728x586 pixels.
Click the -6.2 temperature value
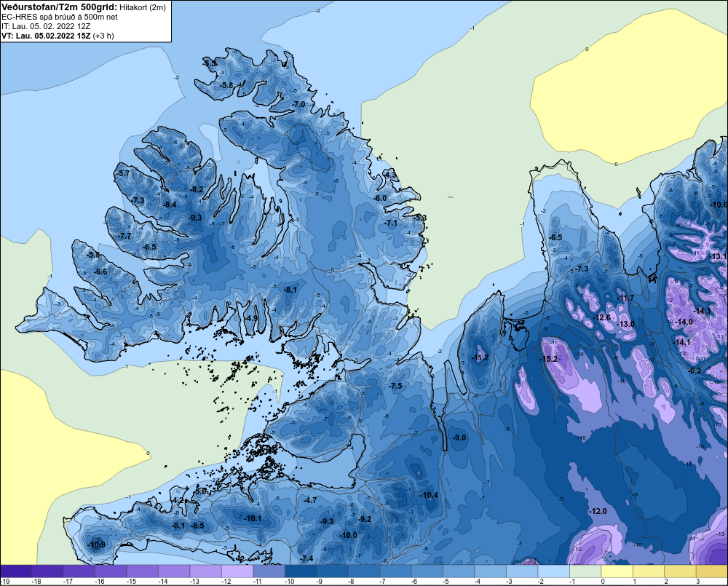tap(694, 371)
